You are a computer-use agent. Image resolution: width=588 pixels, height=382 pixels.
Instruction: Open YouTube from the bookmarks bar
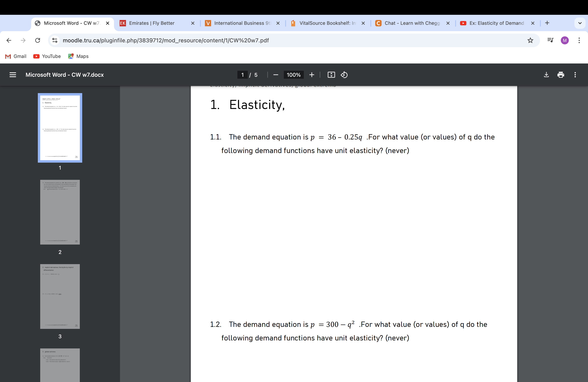point(47,56)
